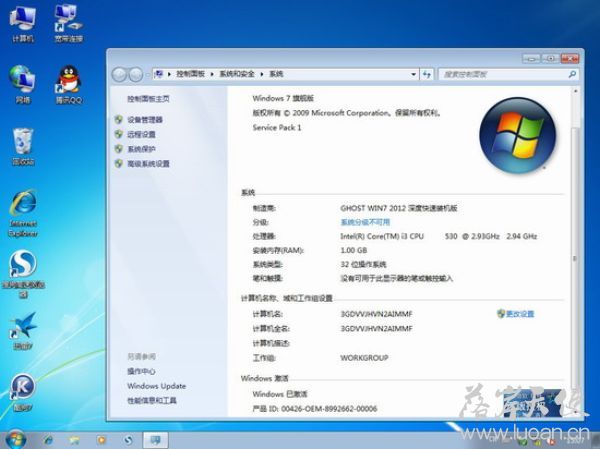Click the Forward navigation arrow button

[135, 74]
